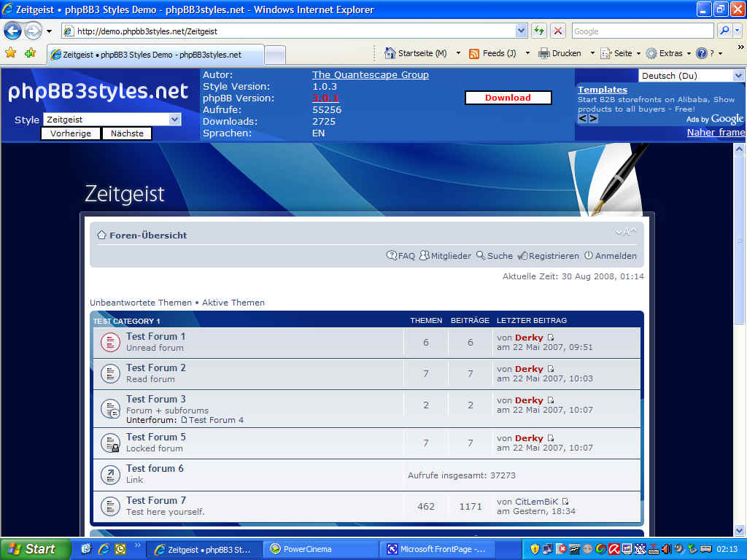Image resolution: width=747 pixels, height=560 pixels.
Task: Open the Test Forum 4 subforum link
Action: pos(216,420)
